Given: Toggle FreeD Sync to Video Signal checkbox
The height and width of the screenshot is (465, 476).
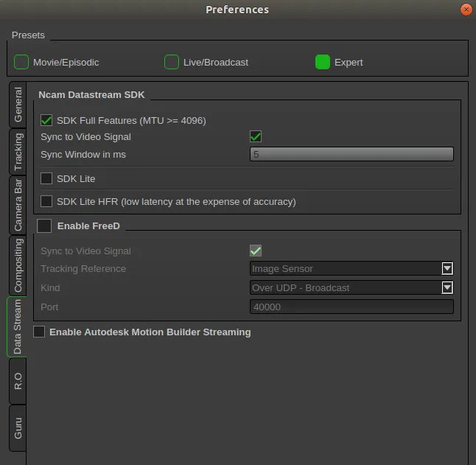Looking at the screenshot, I should click(x=256, y=251).
